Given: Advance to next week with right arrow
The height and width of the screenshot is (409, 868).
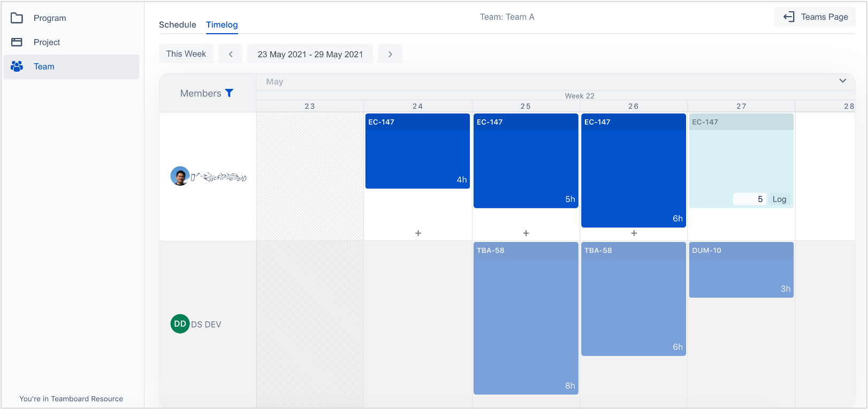Looking at the screenshot, I should (x=390, y=54).
